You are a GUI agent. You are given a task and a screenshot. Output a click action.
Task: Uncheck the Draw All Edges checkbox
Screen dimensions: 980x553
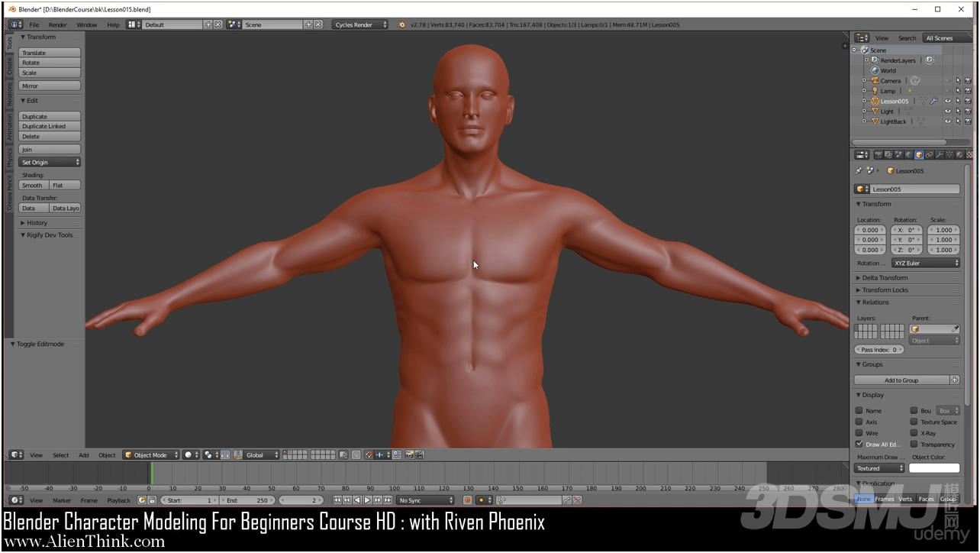pos(859,444)
